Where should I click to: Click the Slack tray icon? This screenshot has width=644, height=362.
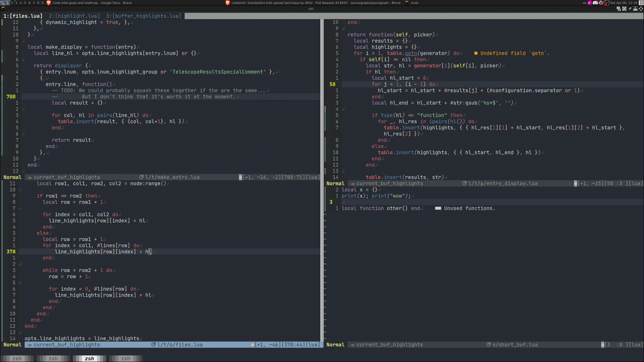(601, 3)
